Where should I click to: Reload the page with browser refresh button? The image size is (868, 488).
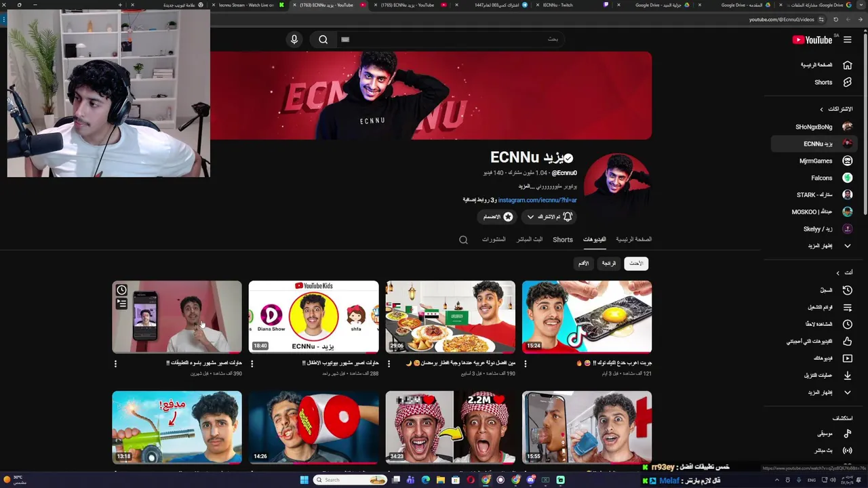(x=835, y=20)
